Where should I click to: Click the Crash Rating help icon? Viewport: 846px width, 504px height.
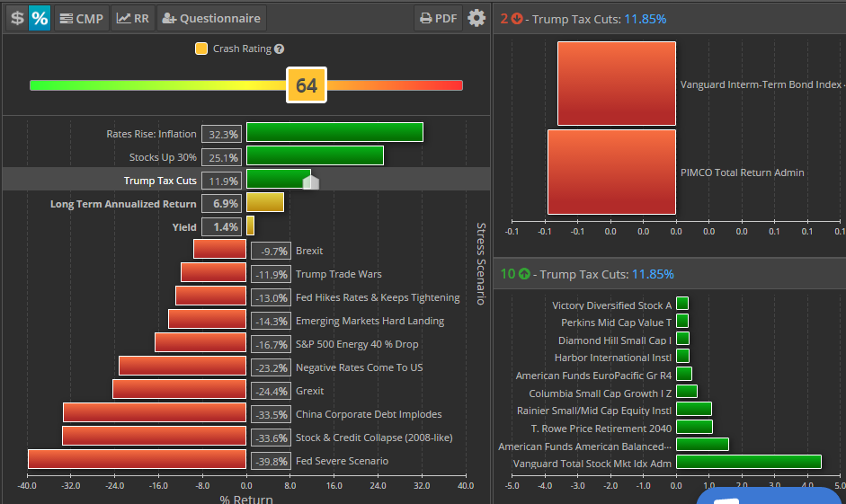coord(279,49)
